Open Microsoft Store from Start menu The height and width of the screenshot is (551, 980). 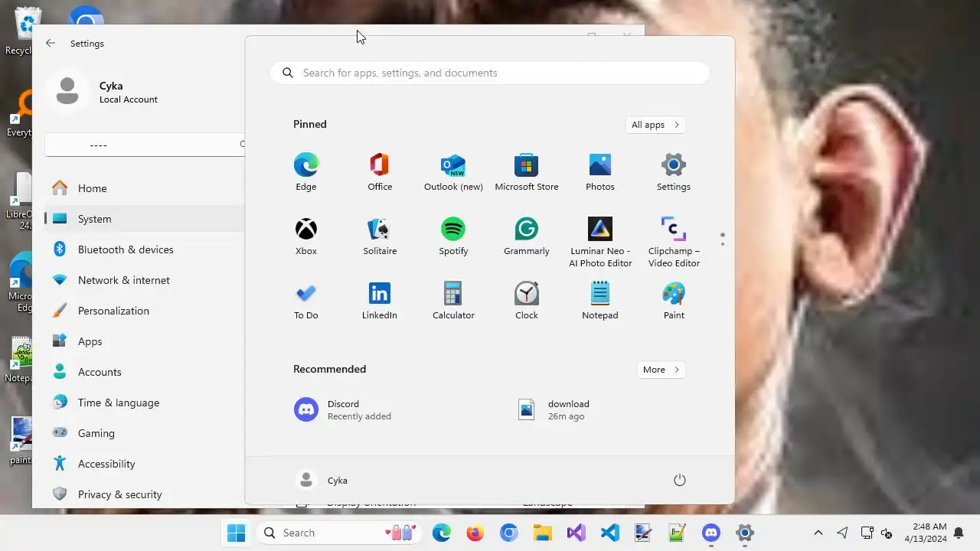coord(527,172)
